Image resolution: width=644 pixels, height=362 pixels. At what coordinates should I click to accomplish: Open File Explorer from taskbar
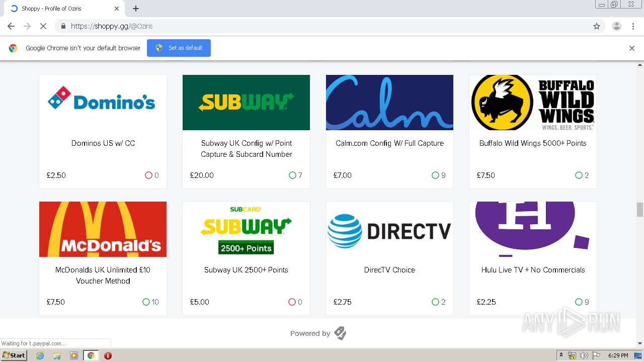(57, 355)
